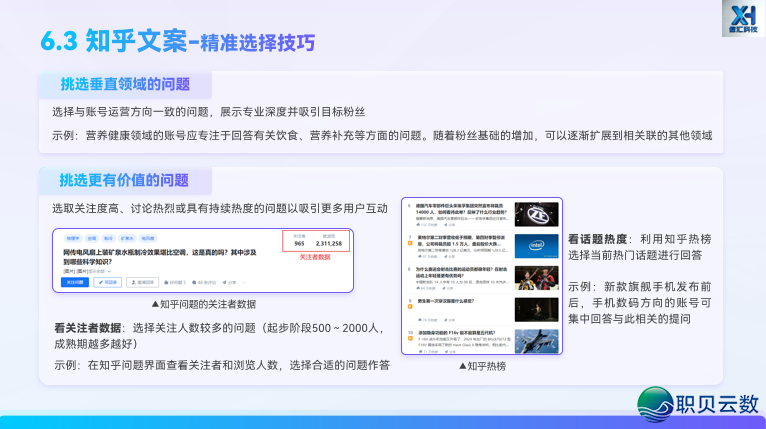This screenshot has height=429, width=766.
Task: Expand 显示全部 under the question title
Action: pos(99,272)
